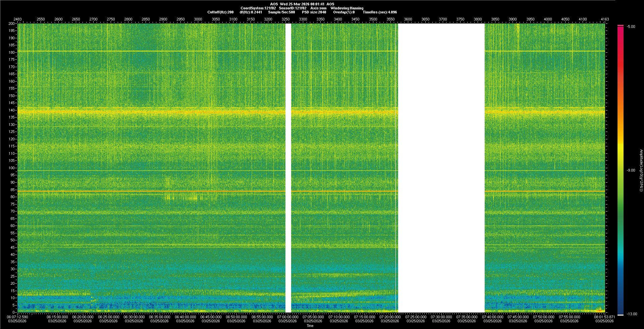Click the 140 tick on the frequency axis

tap(12, 110)
